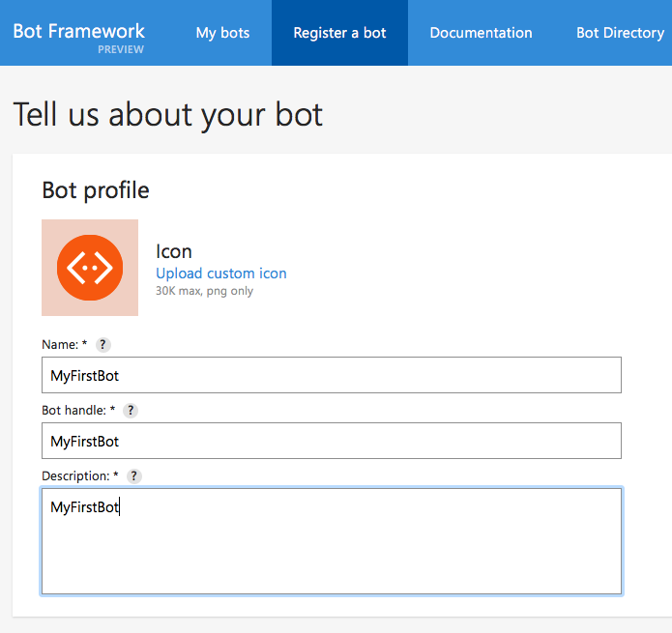This screenshot has width=672, height=633.
Task: Click the 'Bot profile' heading
Action: (x=96, y=190)
